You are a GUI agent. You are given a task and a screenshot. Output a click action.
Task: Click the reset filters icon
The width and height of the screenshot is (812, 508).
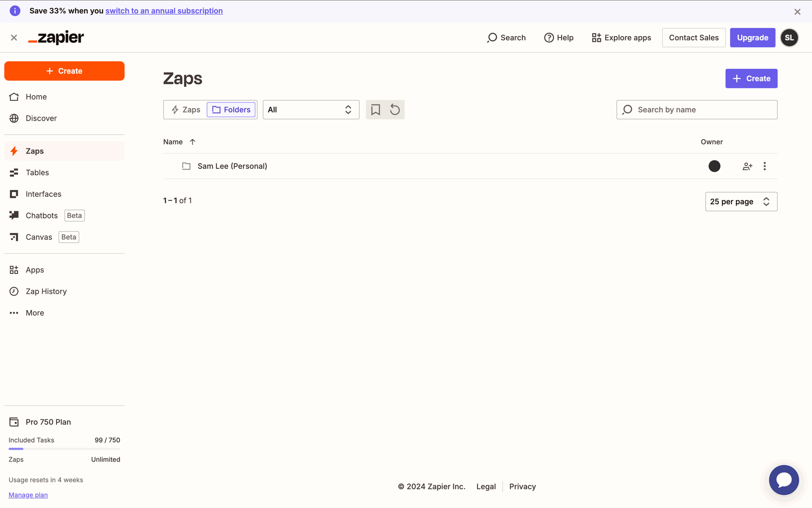click(395, 110)
